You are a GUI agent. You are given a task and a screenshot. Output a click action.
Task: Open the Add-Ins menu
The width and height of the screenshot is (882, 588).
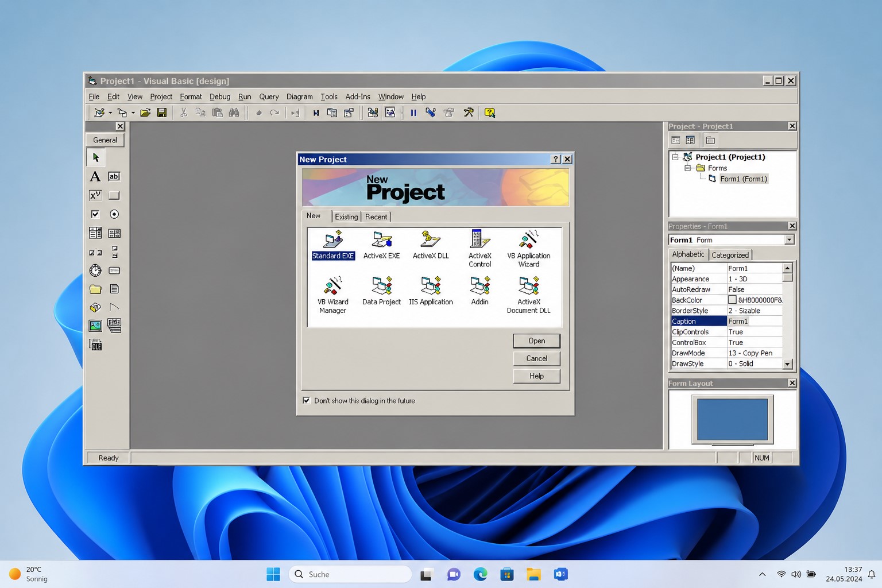click(358, 96)
